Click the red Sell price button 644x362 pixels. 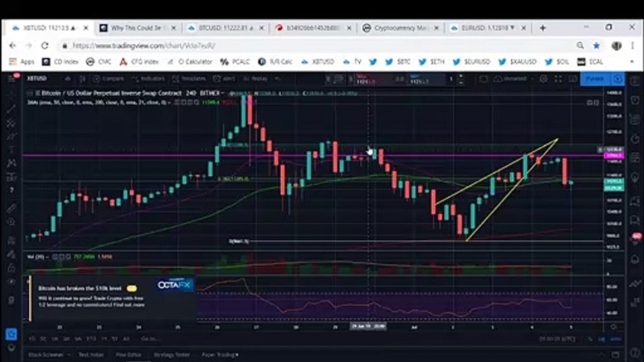click(374, 79)
